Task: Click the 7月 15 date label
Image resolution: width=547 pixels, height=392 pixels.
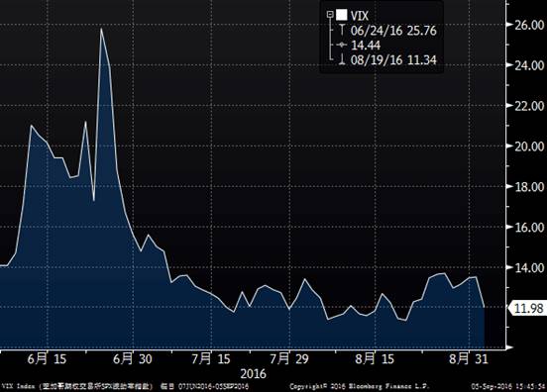Action: [x=211, y=358]
